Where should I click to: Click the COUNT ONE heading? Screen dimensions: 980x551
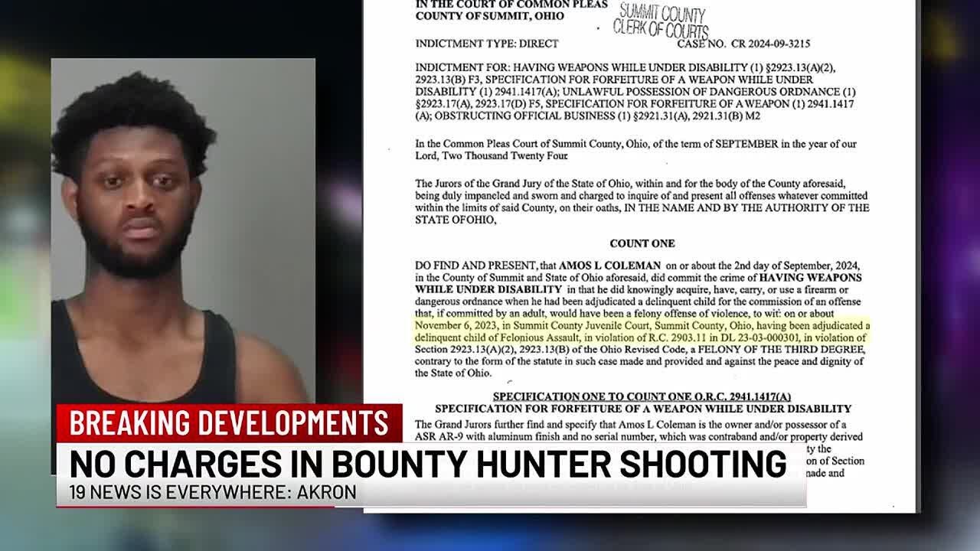642,243
